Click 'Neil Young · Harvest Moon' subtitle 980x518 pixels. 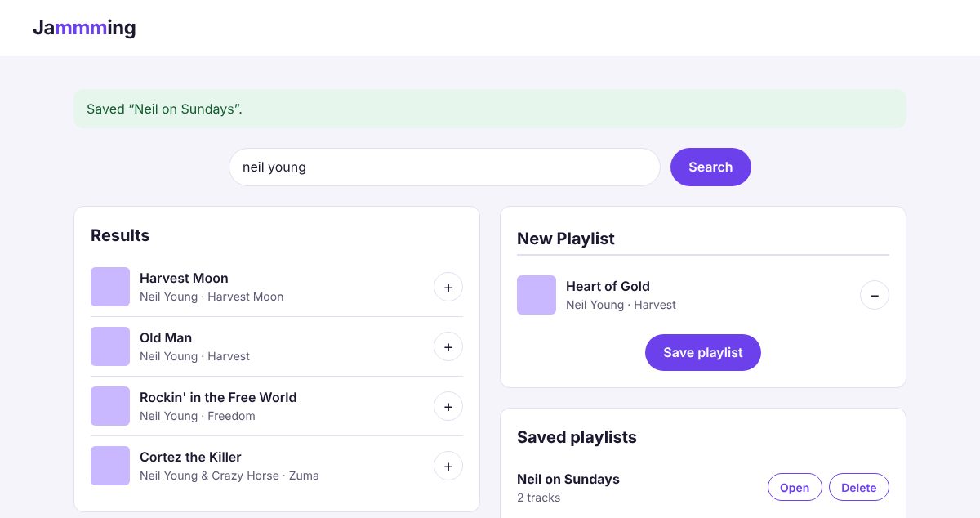click(x=212, y=297)
